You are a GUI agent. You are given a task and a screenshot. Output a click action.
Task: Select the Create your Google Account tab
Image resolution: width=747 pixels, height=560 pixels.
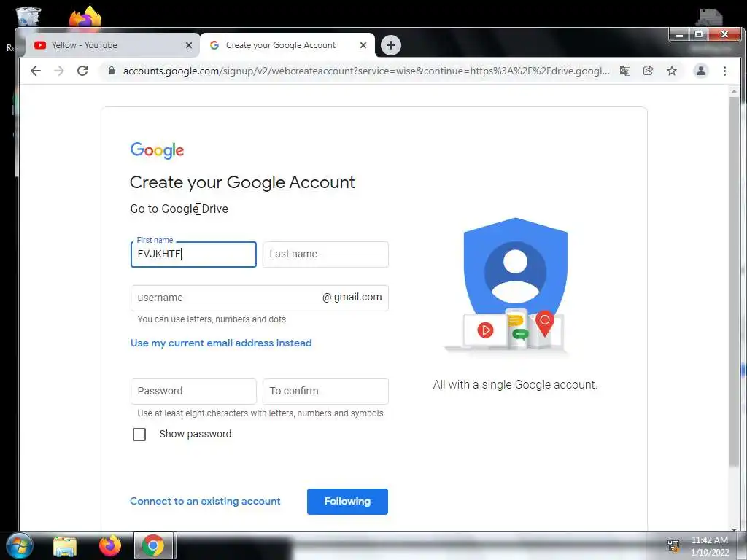coord(287,45)
